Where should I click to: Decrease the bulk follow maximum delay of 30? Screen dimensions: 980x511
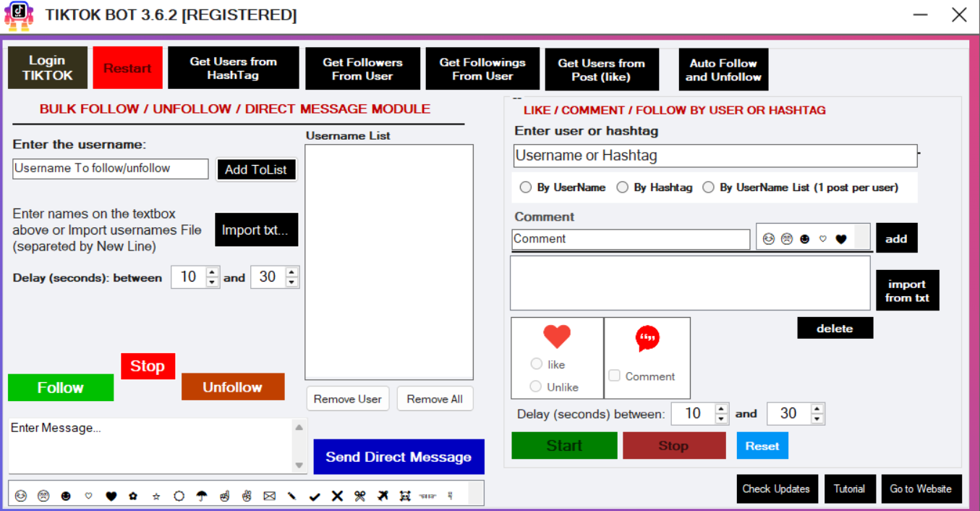291,282
